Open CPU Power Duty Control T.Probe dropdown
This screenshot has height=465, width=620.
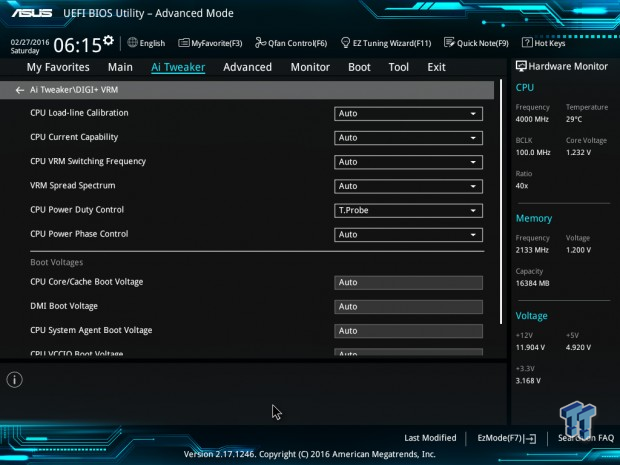pos(408,211)
